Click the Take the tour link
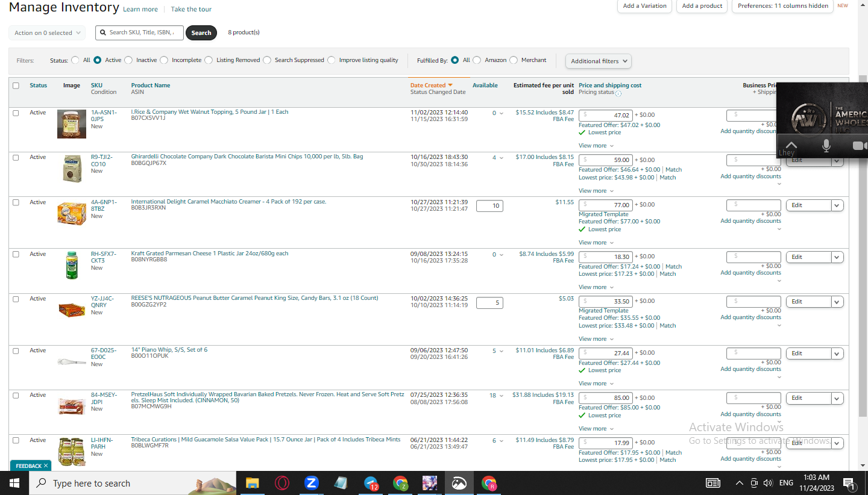This screenshot has height=495, width=868. (x=191, y=10)
